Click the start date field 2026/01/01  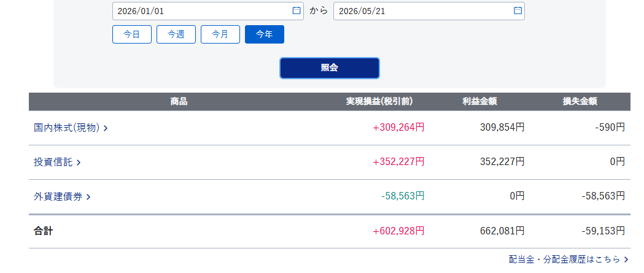coord(208,11)
